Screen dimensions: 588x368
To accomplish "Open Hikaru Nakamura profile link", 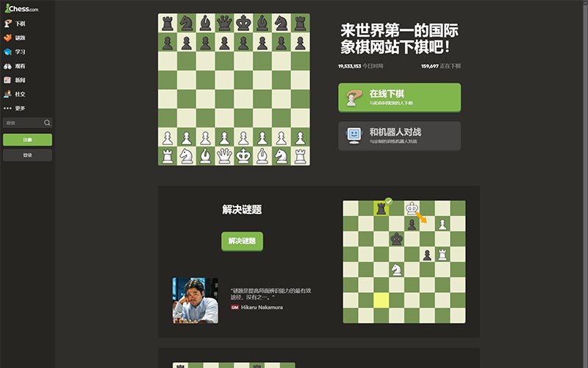I will 262,307.
